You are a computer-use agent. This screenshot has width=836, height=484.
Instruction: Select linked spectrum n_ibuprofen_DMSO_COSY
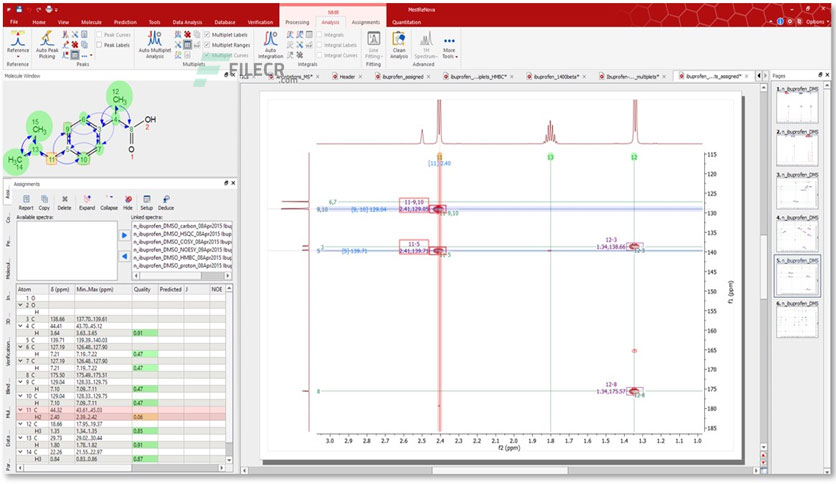tap(182, 241)
